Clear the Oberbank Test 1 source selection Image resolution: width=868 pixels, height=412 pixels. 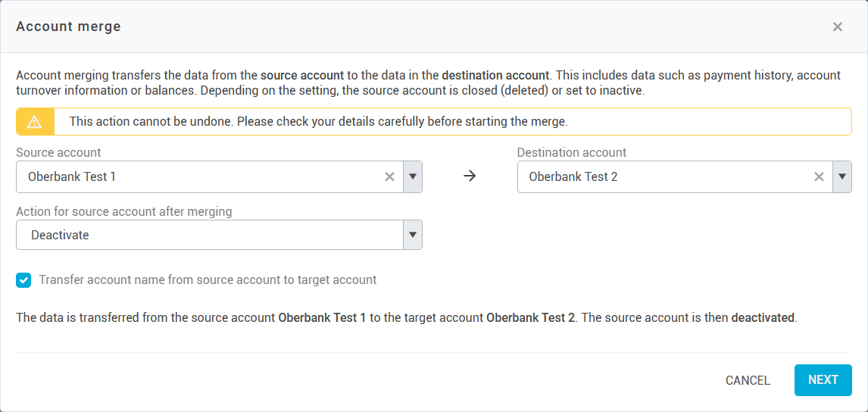pos(389,177)
